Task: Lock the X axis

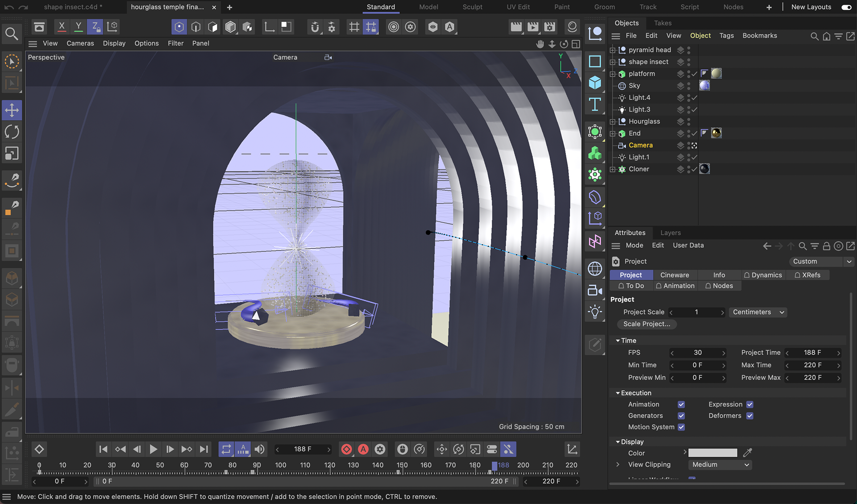Action: [62, 27]
